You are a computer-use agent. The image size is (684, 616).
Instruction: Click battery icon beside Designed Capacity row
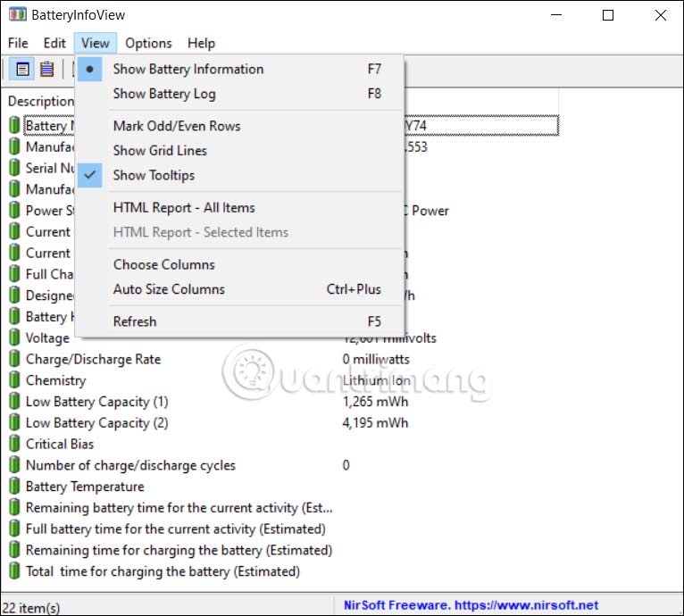[x=14, y=296]
